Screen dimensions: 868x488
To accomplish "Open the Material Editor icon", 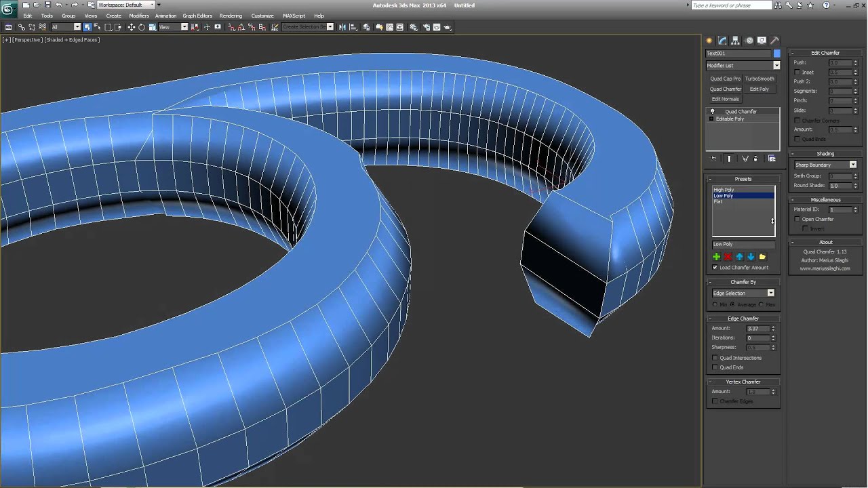I will coord(413,27).
